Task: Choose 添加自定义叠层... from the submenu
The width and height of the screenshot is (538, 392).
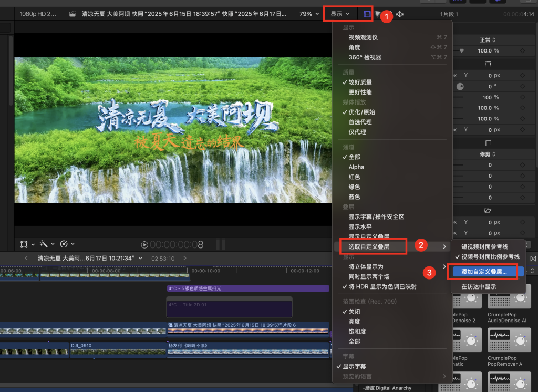Action: pyautogui.click(x=484, y=272)
